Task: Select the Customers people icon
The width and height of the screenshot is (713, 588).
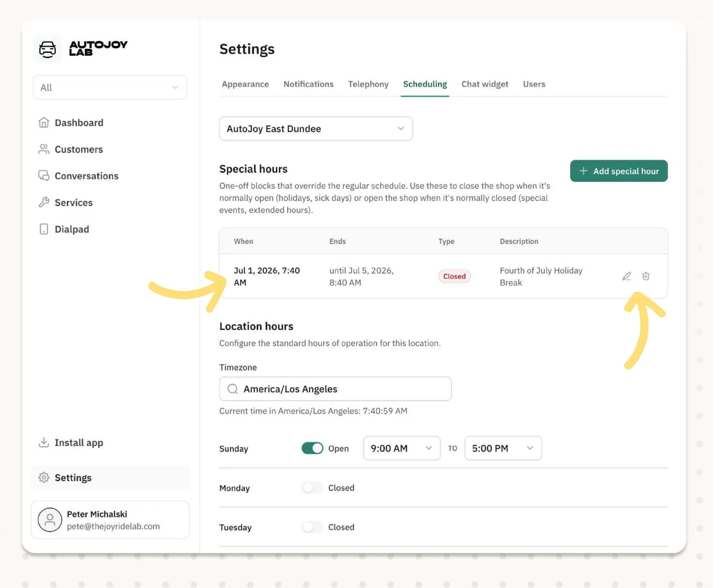Action: tap(44, 149)
